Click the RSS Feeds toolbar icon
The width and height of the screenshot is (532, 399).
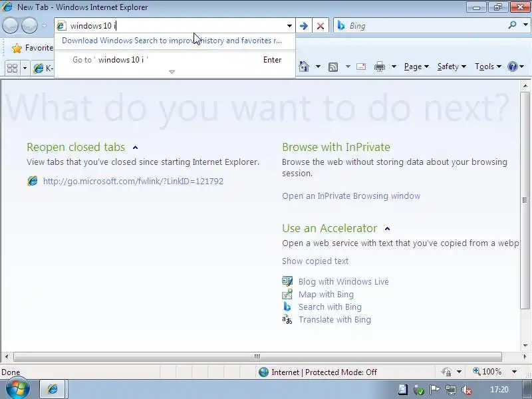[x=333, y=67]
